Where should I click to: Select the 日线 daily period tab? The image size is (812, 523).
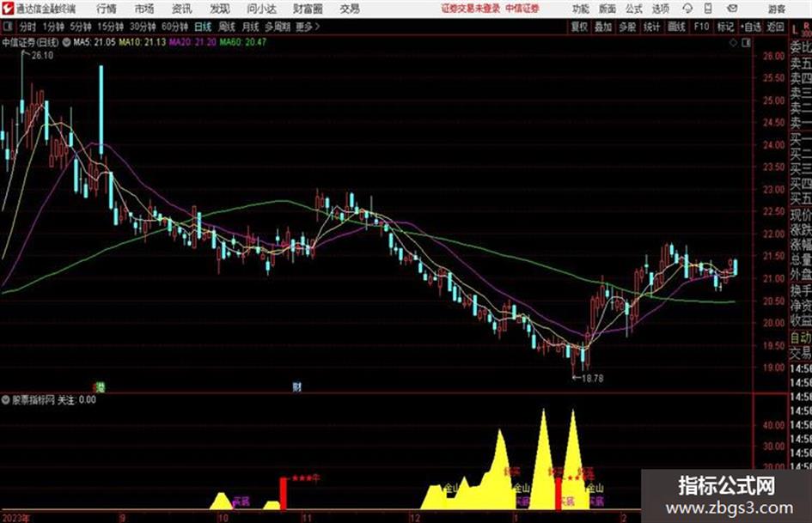pyautogui.click(x=203, y=27)
